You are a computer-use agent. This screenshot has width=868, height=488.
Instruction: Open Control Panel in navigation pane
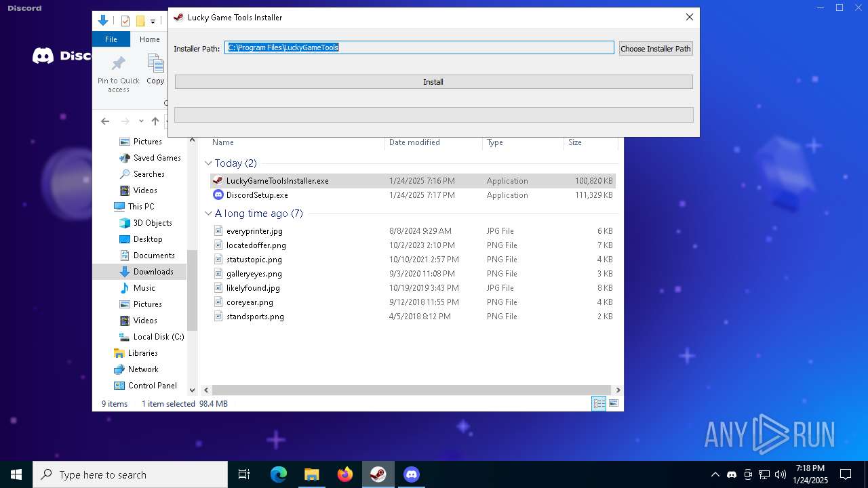click(152, 386)
